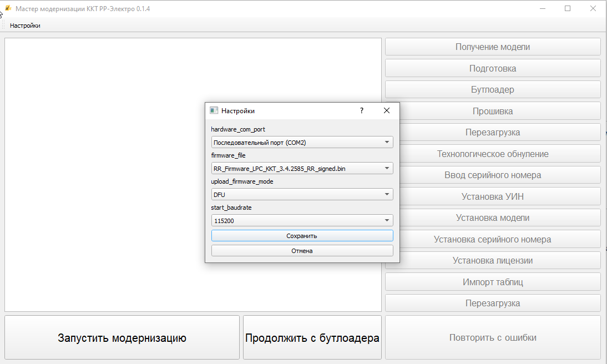Image resolution: width=607 pixels, height=364 pixels.
Task: Click the app icon in the title bar
Action: [x=8, y=9]
